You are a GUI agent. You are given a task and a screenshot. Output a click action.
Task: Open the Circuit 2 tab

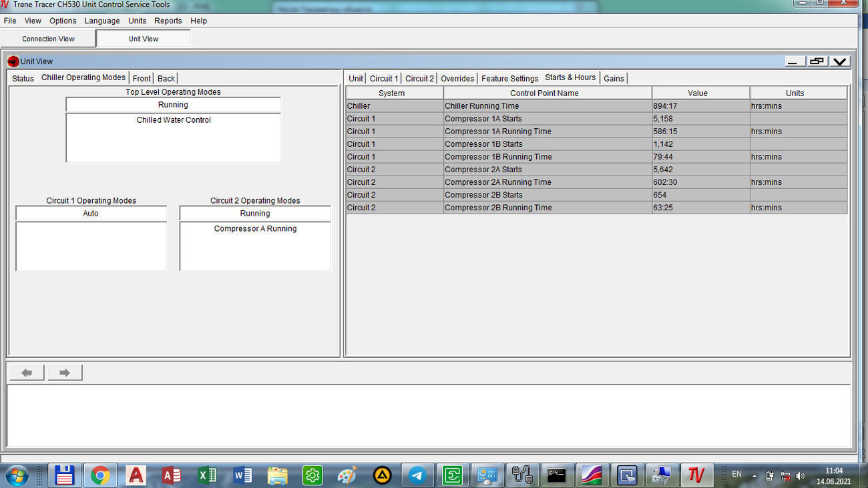pos(420,78)
